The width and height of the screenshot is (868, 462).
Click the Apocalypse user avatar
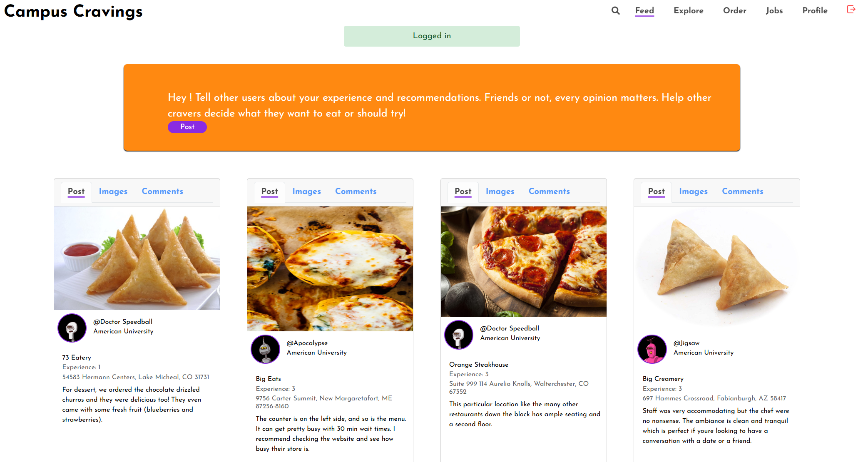pos(266,349)
